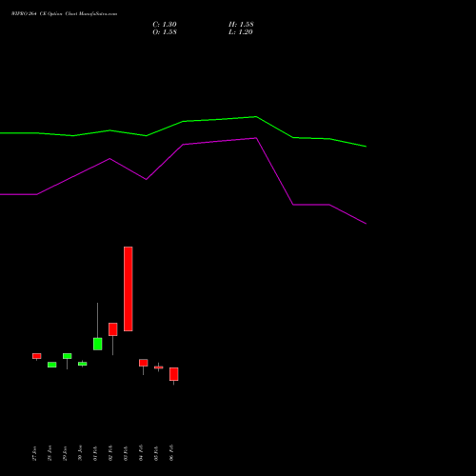Viewport: 476px width, 476px height.
Task: Select the green candle for 29 Jan
Action: tap(68, 356)
